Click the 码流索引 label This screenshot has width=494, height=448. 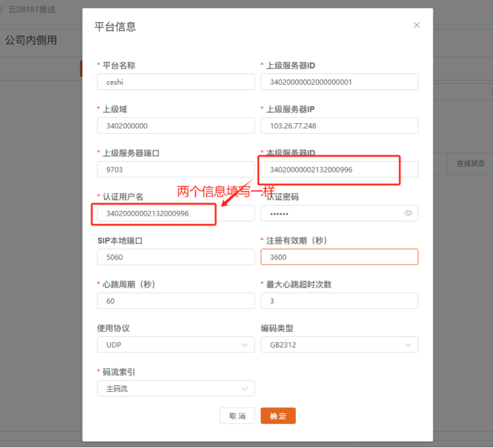point(118,372)
